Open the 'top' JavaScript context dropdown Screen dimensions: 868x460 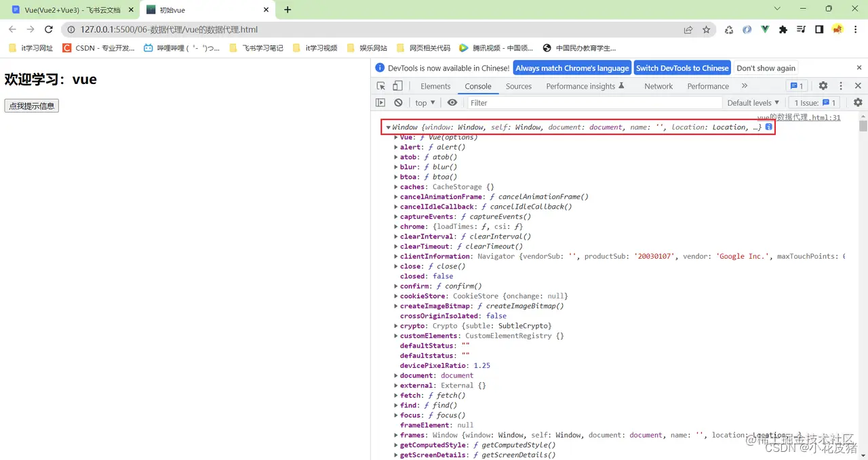425,102
